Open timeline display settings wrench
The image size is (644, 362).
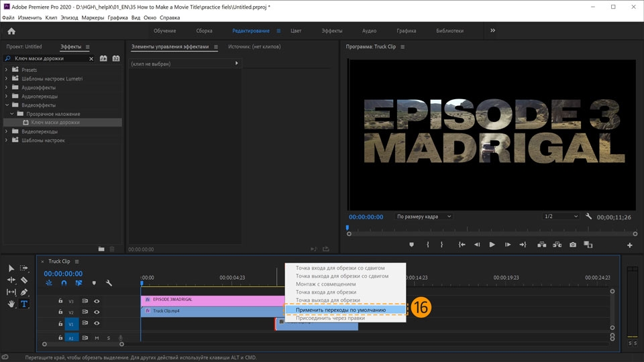point(109,284)
